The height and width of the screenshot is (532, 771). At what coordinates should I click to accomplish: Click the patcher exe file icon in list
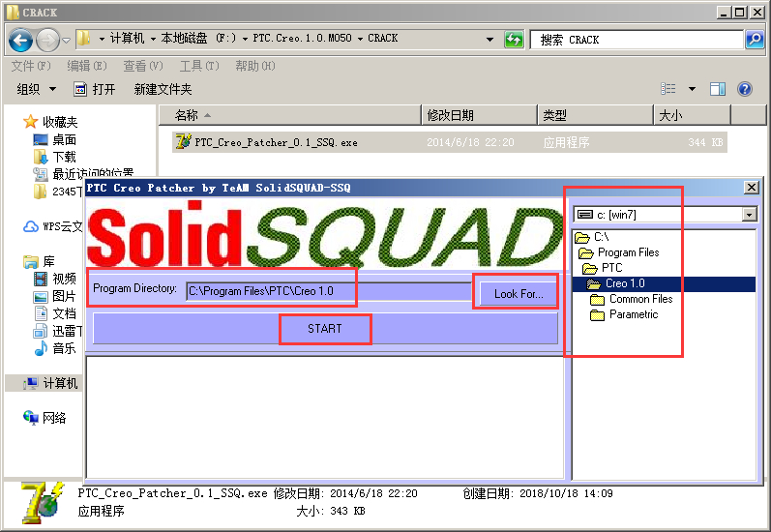pyautogui.click(x=183, y=141)
